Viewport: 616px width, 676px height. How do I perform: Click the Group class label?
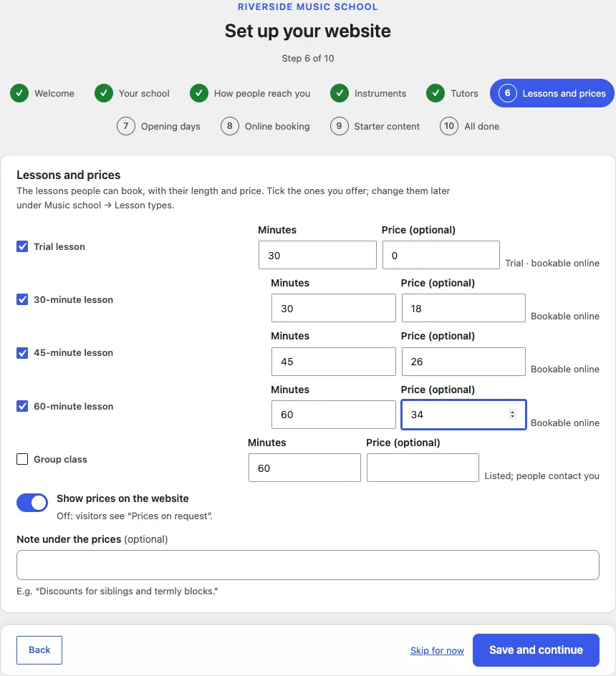tap(60, 460)
